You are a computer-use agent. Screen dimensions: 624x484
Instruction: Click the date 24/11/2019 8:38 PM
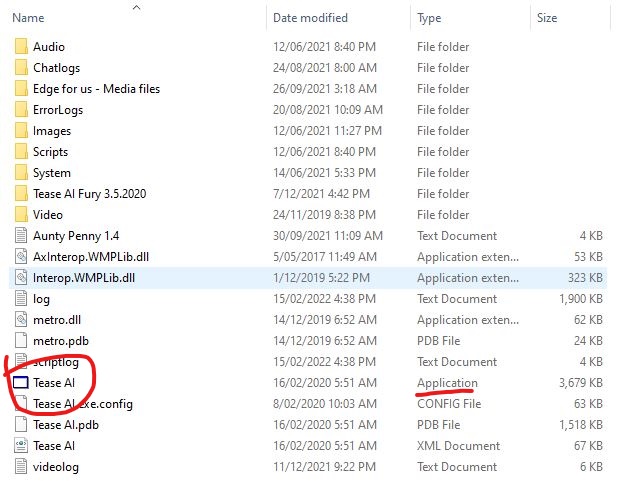(324, 215)
